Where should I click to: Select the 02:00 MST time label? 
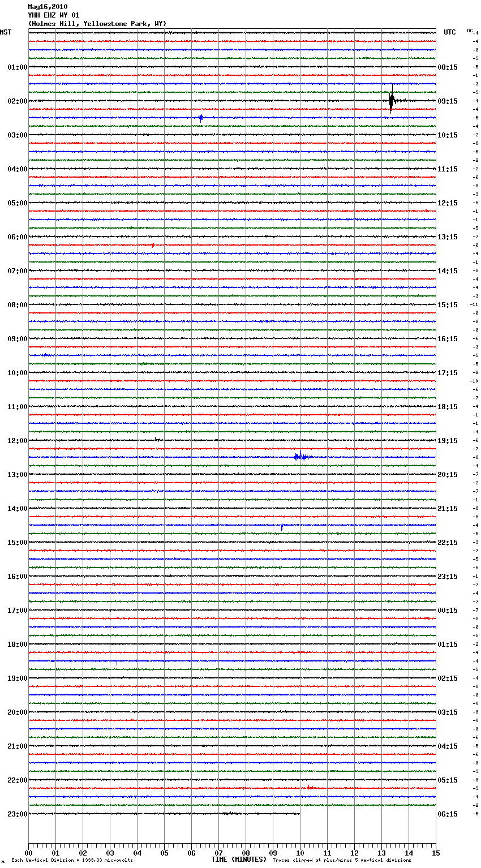(x=17, y=101)
